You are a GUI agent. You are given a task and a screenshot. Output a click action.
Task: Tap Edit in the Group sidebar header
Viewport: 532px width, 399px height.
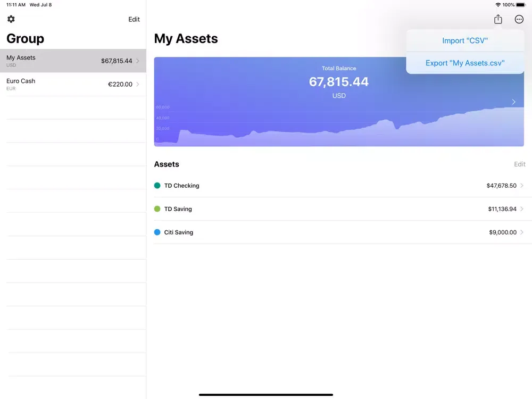click(x=134, y=19)
